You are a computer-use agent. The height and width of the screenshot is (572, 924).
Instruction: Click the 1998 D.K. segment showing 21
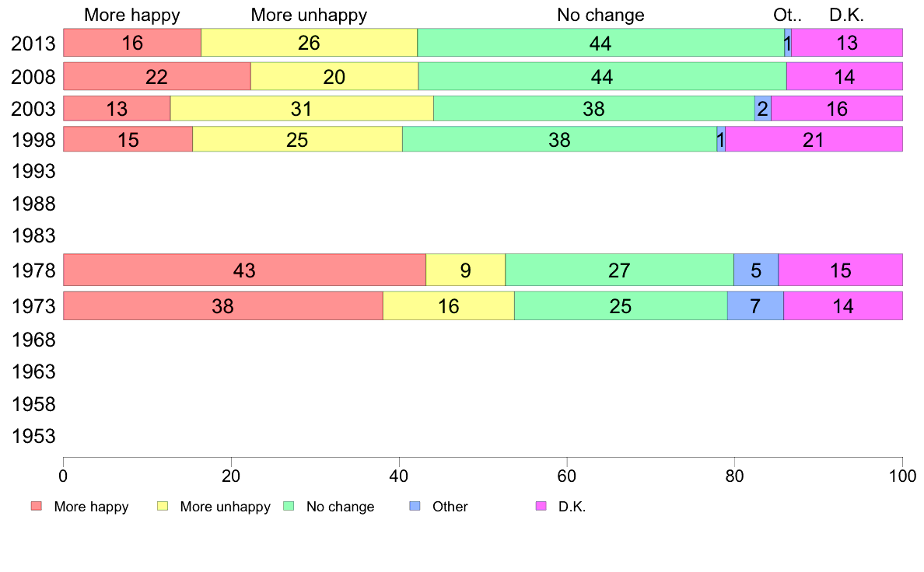pos(814,139)
